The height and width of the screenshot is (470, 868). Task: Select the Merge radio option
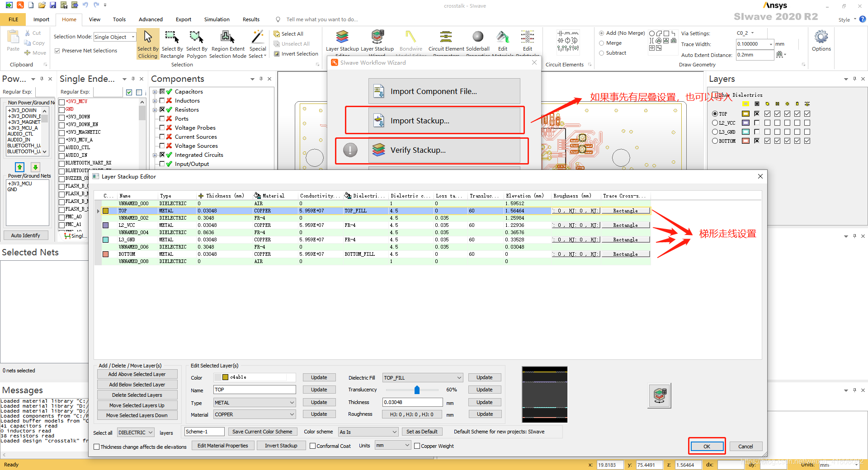(602, 43)
